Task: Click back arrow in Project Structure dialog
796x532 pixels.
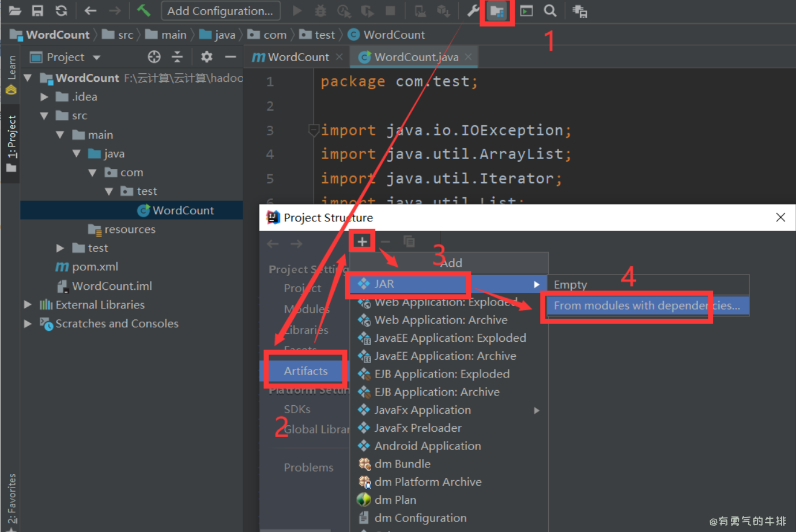Action: [273, 244]
